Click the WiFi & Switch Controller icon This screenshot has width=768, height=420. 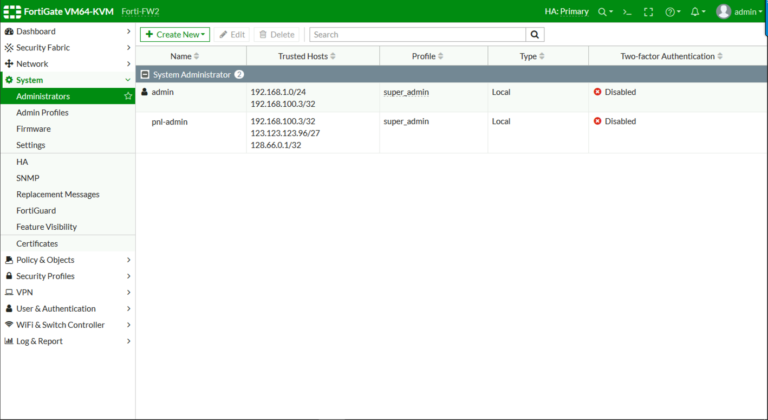coord(9,324)
